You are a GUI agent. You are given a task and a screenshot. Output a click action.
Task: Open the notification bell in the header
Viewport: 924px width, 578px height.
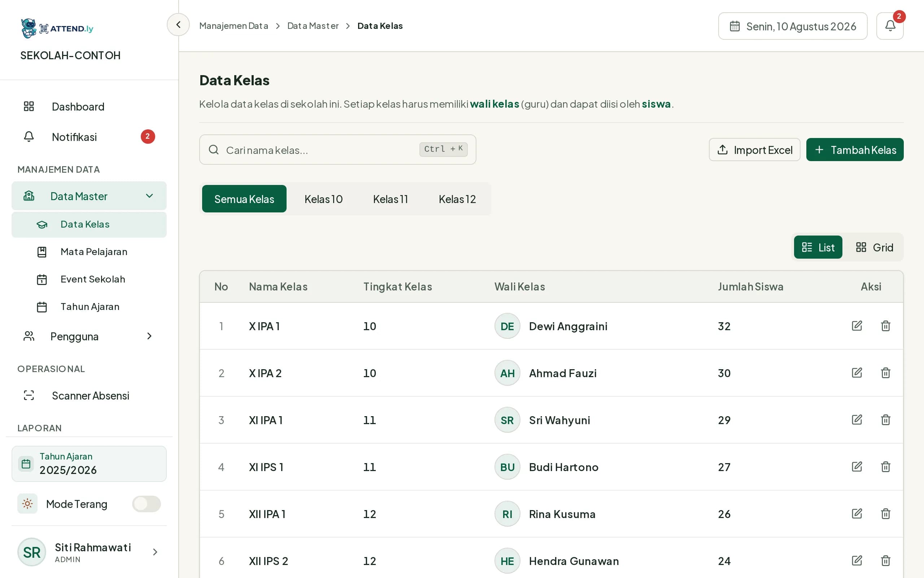pyautogui.click(x=890, y=26)
